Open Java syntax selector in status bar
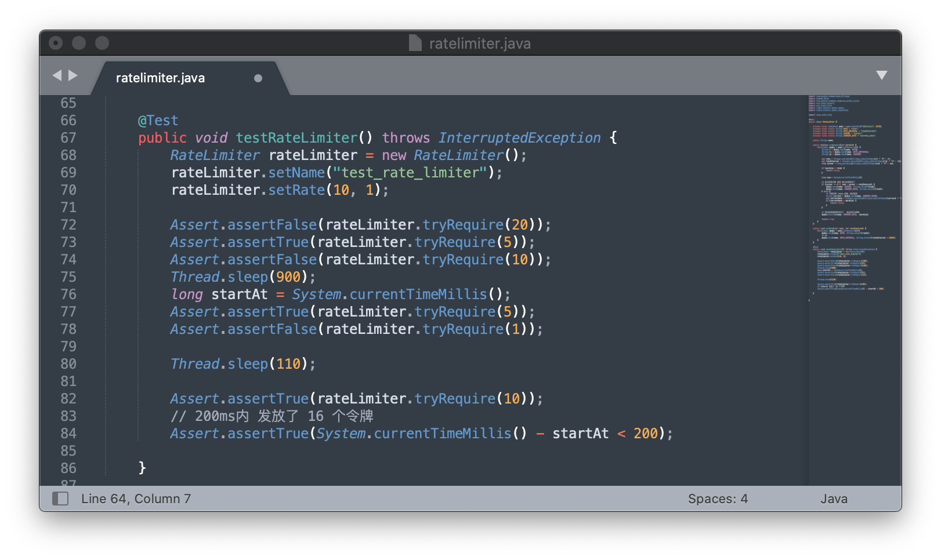941x560 pixels. [x=834, y=499]
